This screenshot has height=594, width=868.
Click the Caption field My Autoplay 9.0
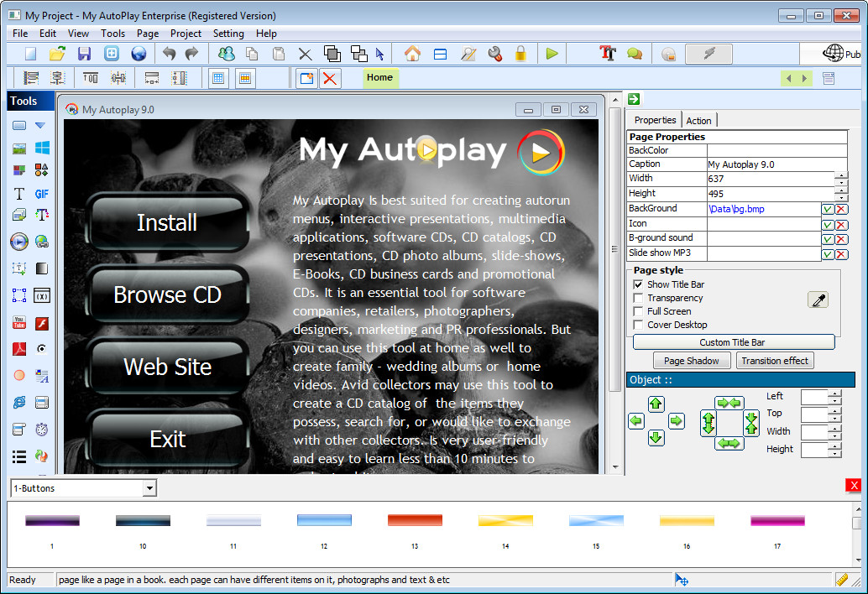click(x=776, y=164)
